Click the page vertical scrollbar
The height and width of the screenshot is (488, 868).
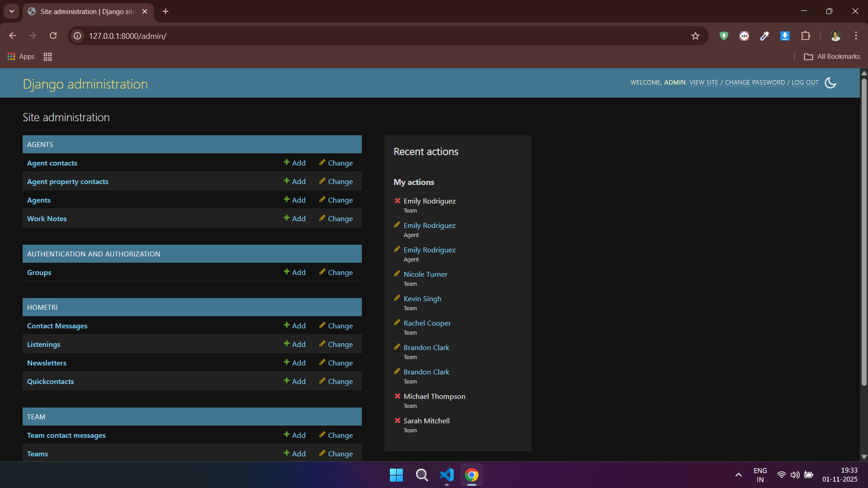click(863, 232)
